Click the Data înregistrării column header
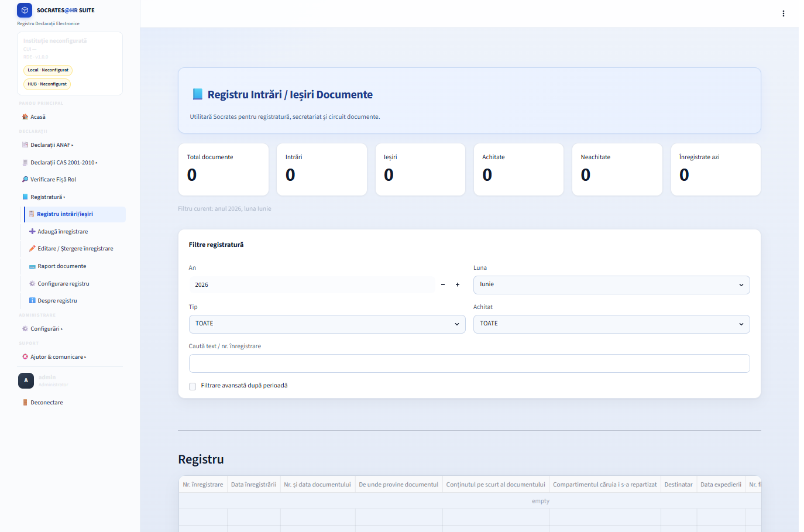The height and width of the screenshot is (532, 804). (x=253, y=485)
